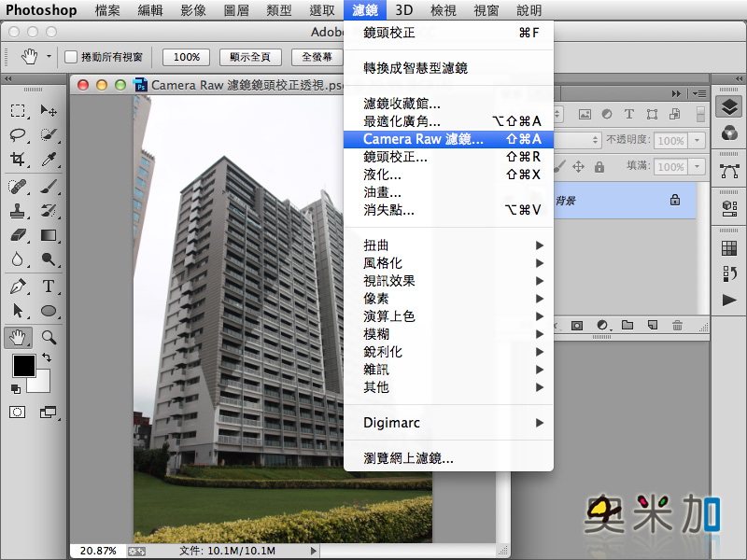Open the Swatches grid panel icon
747x560 pixels.
[x=729, y=248]
